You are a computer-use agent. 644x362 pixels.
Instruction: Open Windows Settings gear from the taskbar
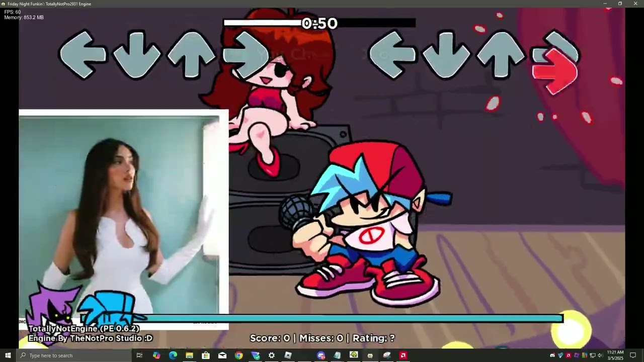tap(272, 355)
